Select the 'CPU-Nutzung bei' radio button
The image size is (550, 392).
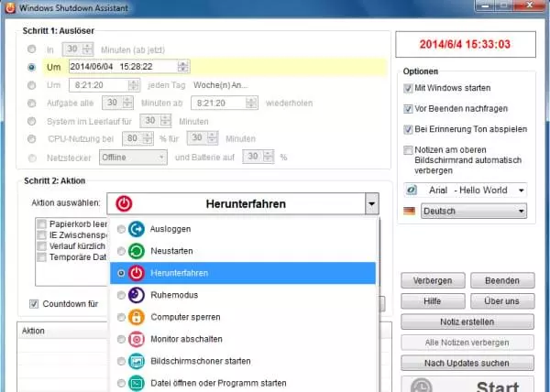[x=31, y=138]
